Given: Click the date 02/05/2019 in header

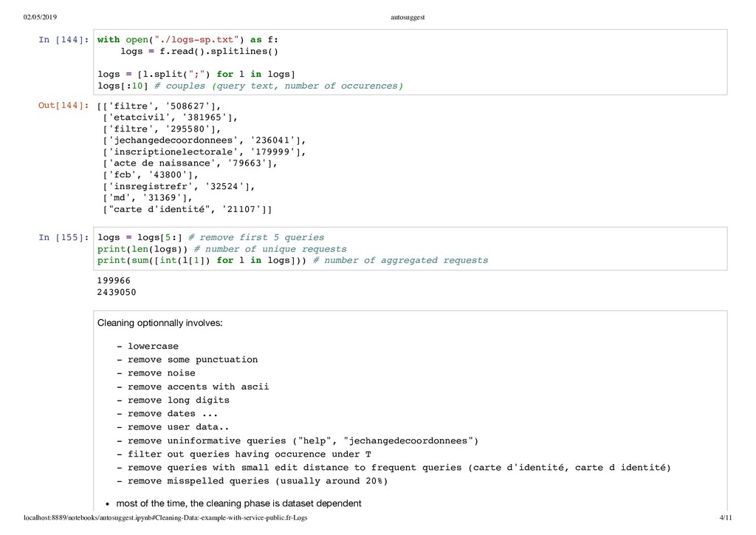Looking at the screenshot, I should [x=40, y=18].
